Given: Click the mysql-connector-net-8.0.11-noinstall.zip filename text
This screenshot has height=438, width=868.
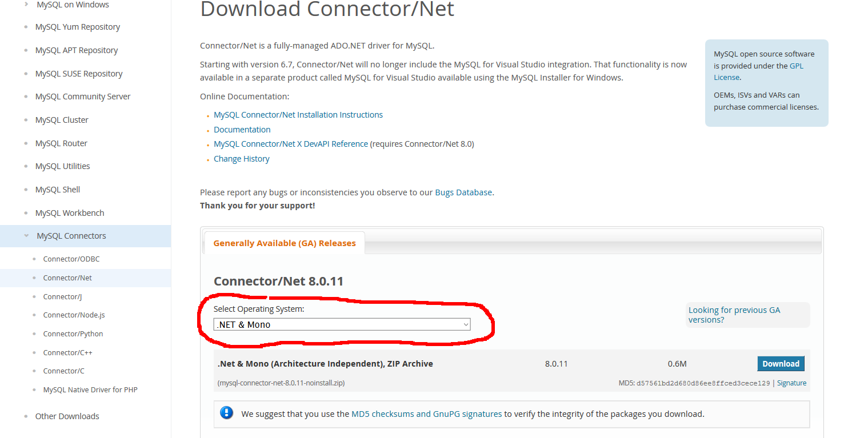Looking at the screenshot, I should point(281,383).
